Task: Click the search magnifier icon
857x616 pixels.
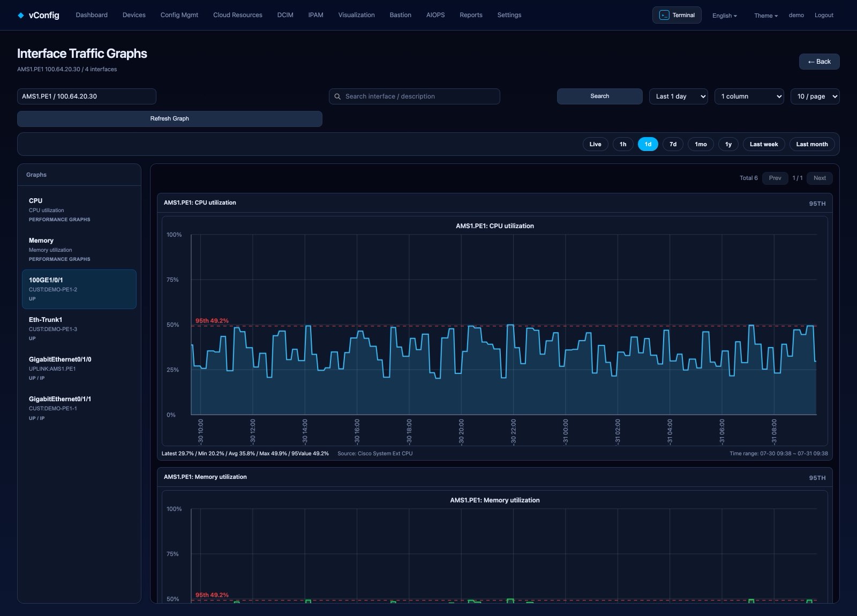Action: (337, 96)
